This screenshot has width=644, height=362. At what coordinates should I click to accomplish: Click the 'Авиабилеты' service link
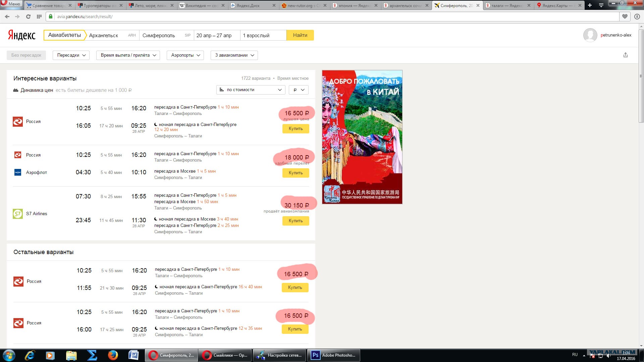(64, 35)
